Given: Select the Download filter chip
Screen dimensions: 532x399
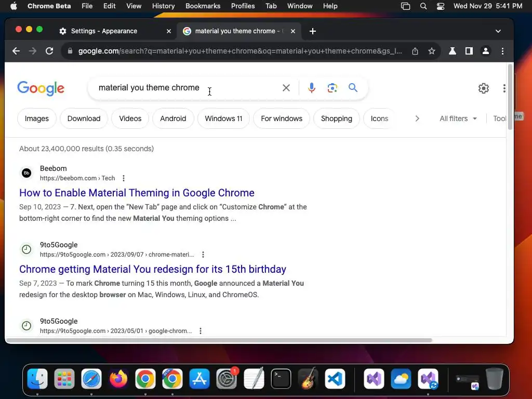Looking at the screenshot, I should coord(84,118).
